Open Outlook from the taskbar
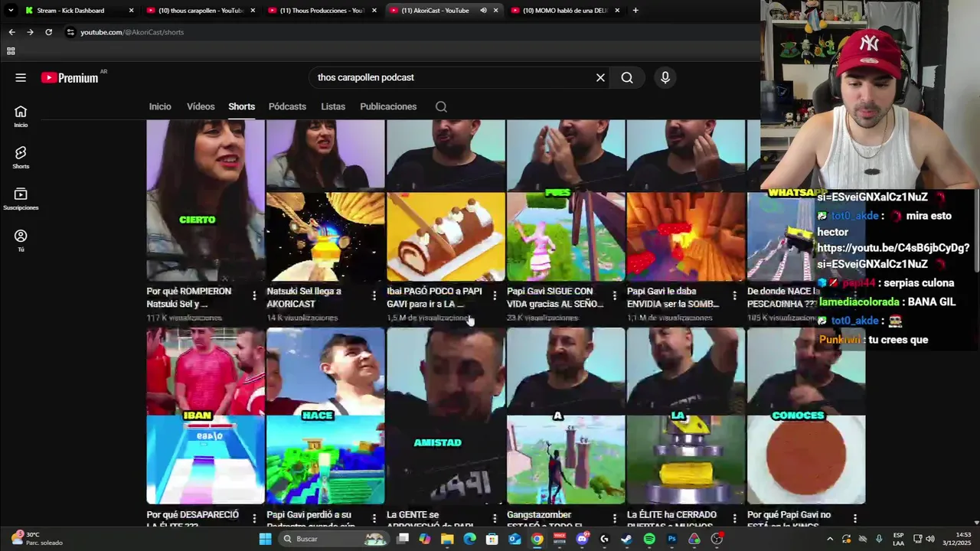 tap(514, 539)
